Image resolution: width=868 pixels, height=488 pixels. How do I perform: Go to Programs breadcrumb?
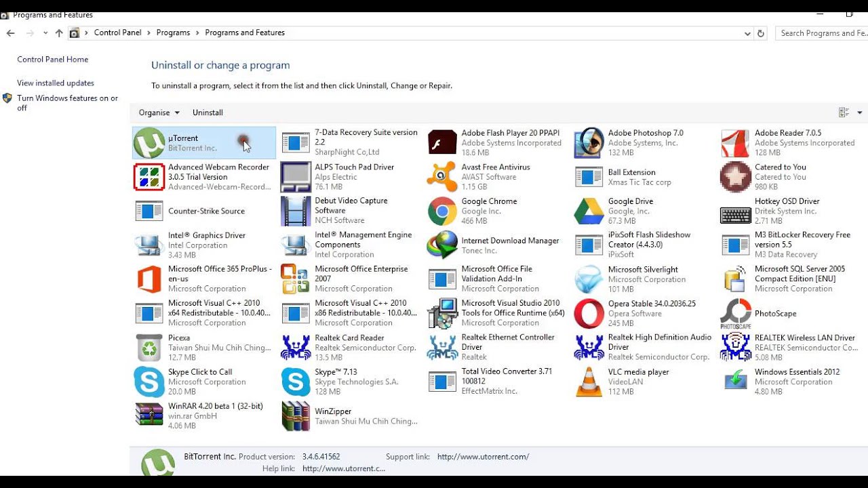(173, 33)
